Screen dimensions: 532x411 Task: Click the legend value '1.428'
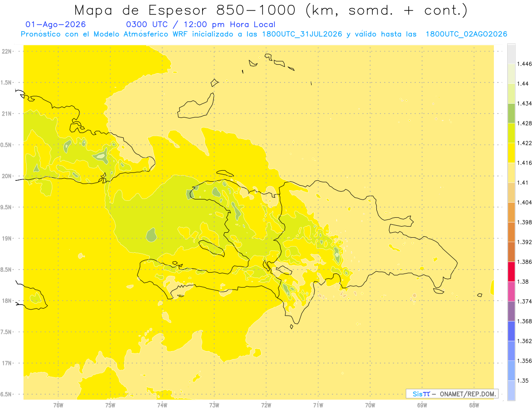pos(524,123)
